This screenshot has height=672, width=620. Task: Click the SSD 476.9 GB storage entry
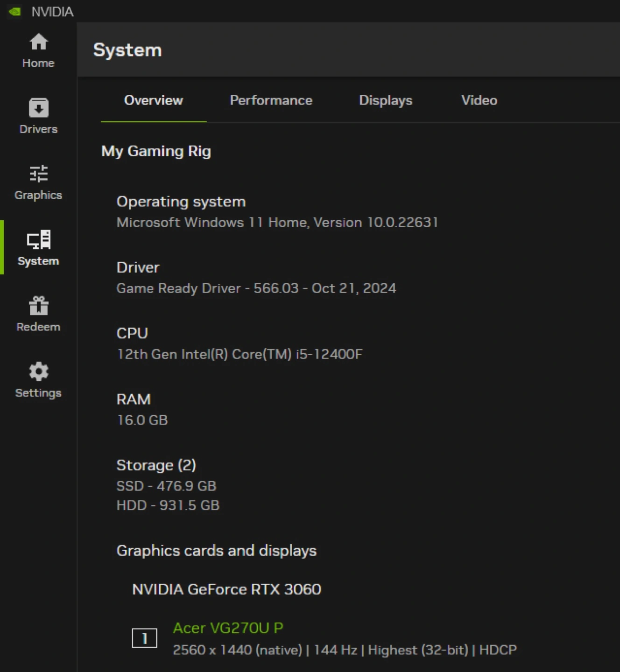pos(166,486)
